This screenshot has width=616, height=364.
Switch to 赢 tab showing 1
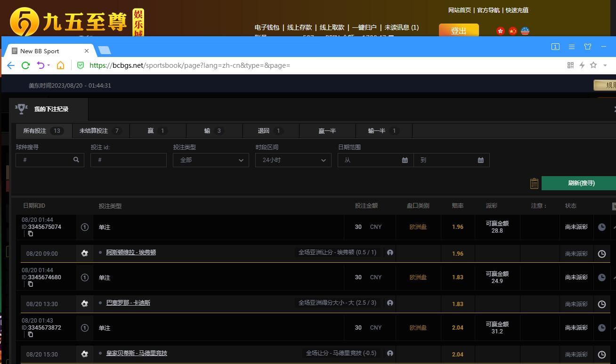pyautogui.click(x=158, y=131)
